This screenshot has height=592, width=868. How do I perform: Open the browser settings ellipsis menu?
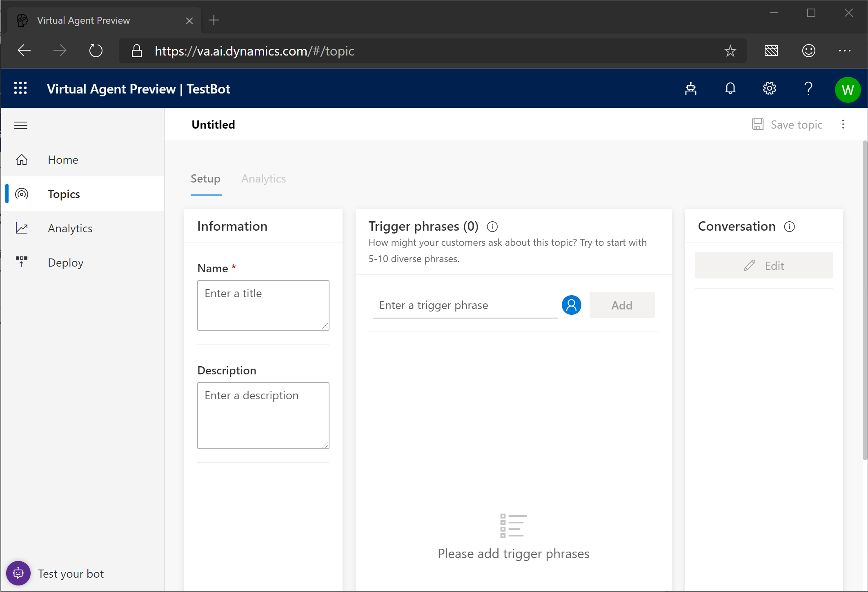tap(844, 51)
